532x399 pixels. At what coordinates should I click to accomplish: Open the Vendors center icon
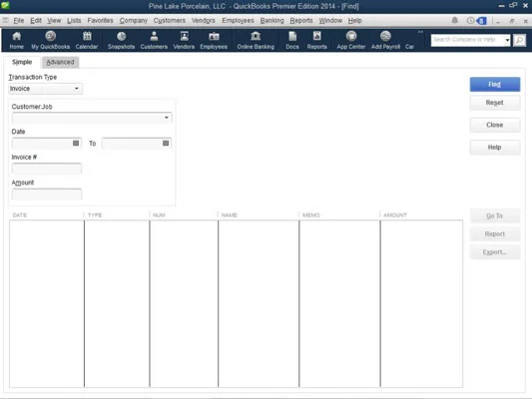pos(184,40)
